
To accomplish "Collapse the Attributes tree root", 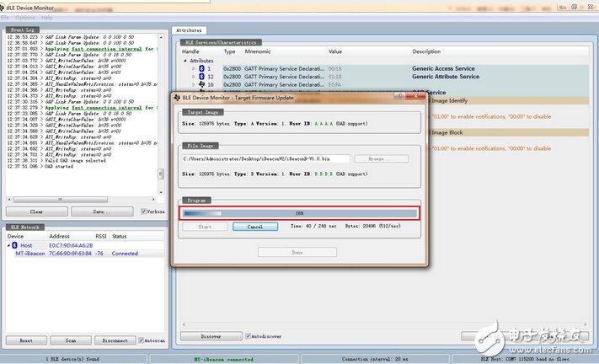I will click(x=185, y=61).
